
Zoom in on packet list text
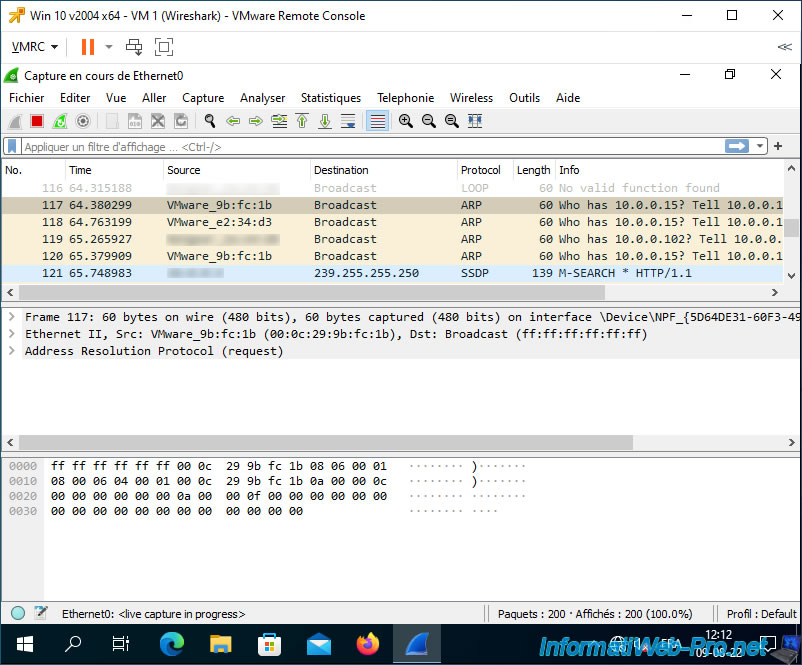406,121
